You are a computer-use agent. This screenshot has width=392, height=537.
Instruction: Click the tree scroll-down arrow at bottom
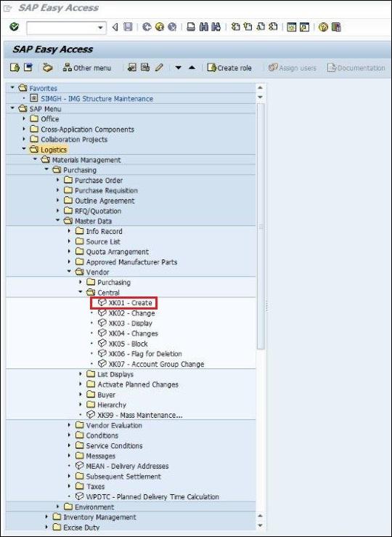(x=260, y=525)
